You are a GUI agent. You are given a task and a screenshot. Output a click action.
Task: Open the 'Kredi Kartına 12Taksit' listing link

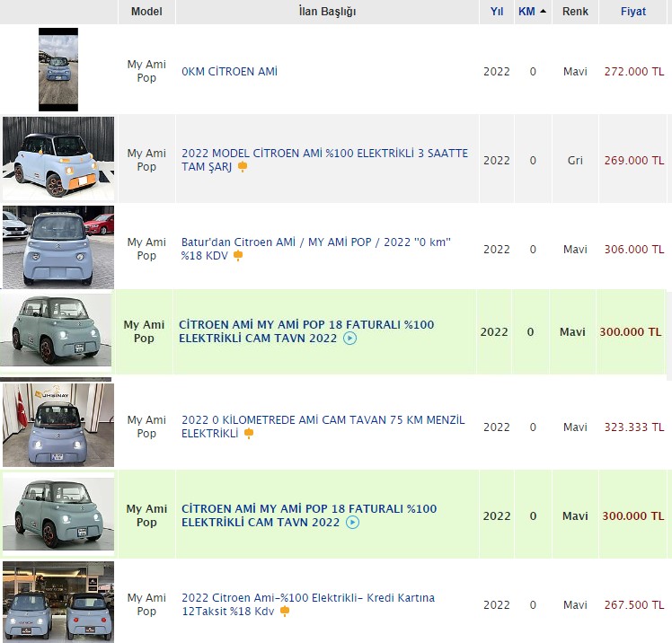pos(308,604)
